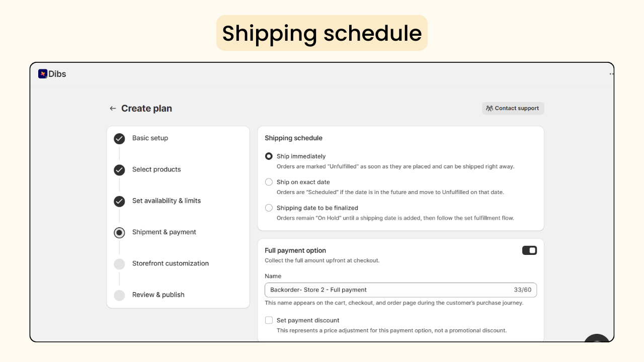This screenshot has height=362, width=644.
Task: Click the active step indicator for Shipment & payment
Action: coord(119,232)
